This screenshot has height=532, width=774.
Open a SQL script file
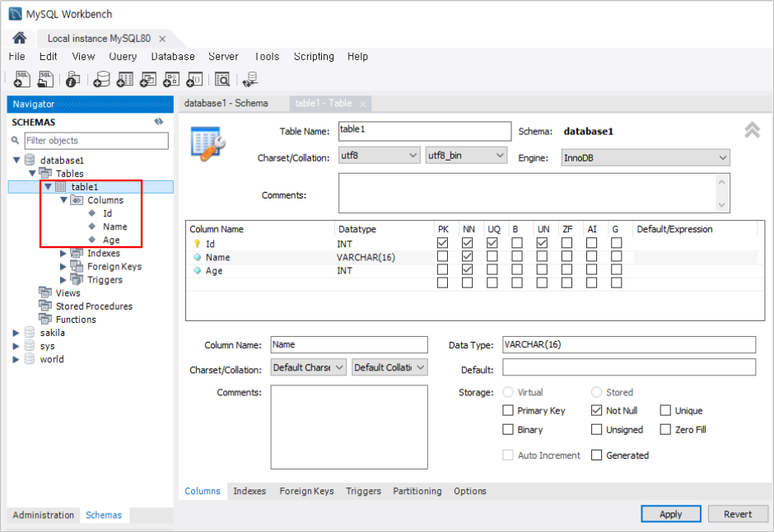click(45, 78)
